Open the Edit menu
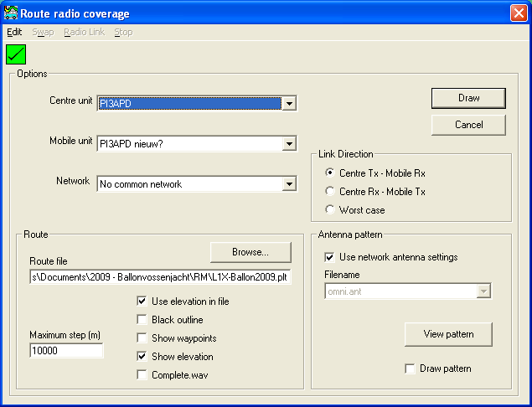This screenshot has width=532, height=407. [x=14, y=32]
